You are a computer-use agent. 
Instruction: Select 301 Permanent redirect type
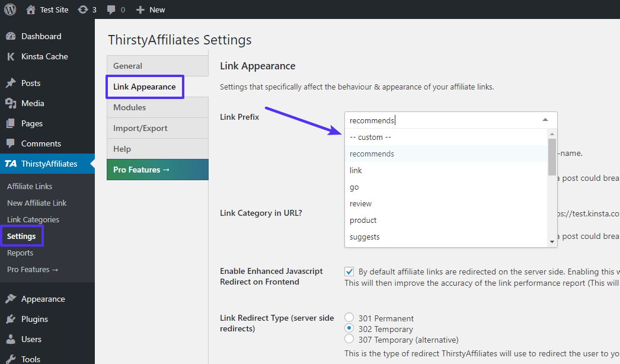349,318
